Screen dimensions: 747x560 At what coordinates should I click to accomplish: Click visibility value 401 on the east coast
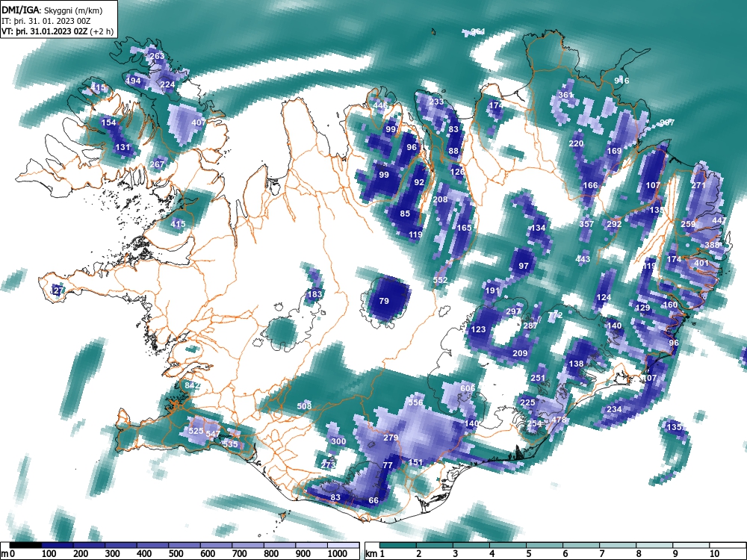[701, 263]
